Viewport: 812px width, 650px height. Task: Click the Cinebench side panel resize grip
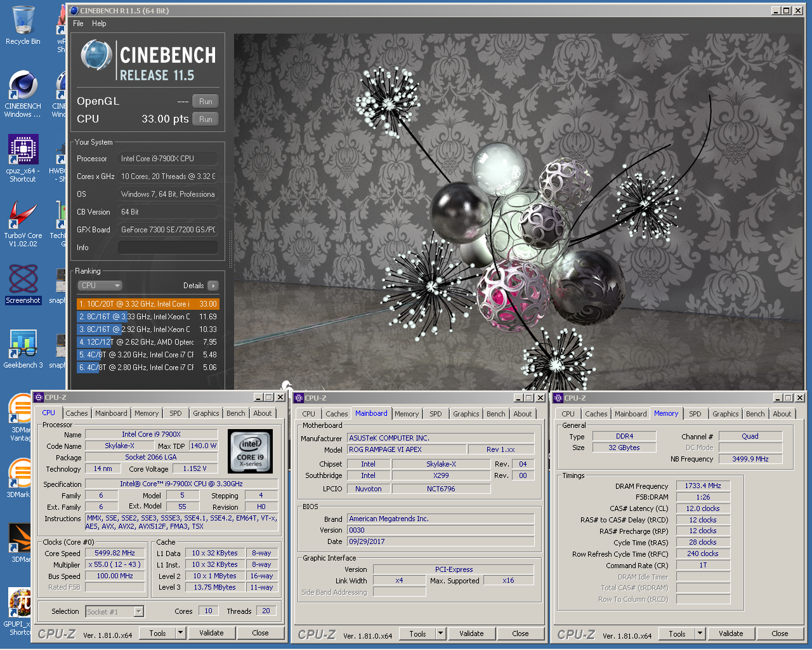(230, 248)
